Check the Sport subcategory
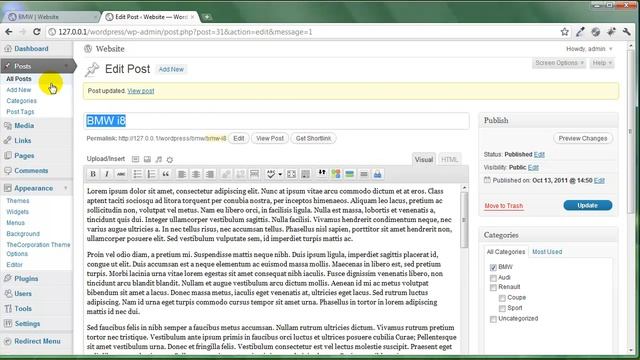The height and width of the screenshot is (360, 640). click(502, 308)
